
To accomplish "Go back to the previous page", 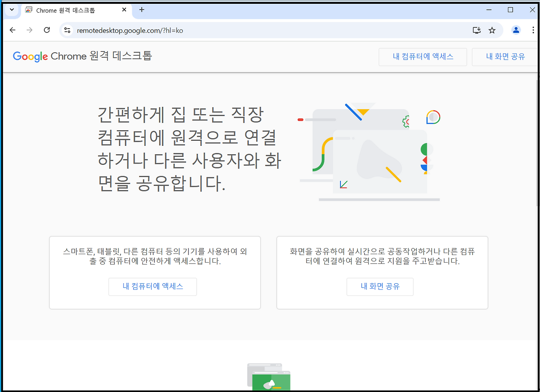I will coord(13,30).
